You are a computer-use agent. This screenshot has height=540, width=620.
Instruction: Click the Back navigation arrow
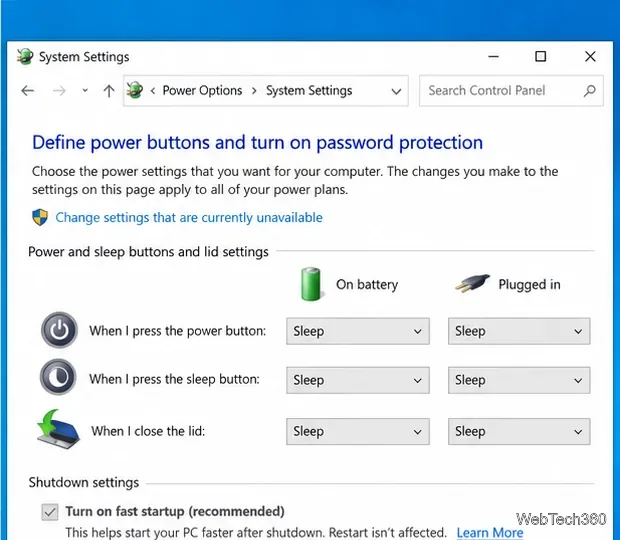(x=28, y=91)
